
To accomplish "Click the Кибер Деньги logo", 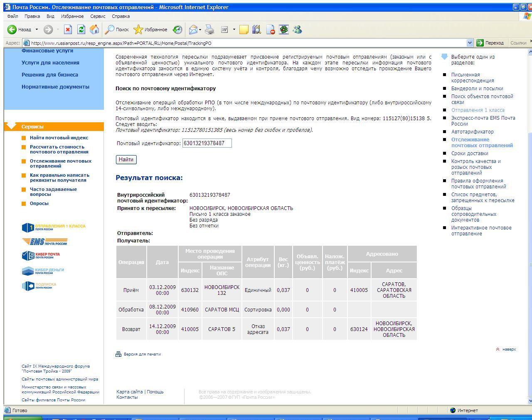I will pyautogui.click(x=43, y=271).
